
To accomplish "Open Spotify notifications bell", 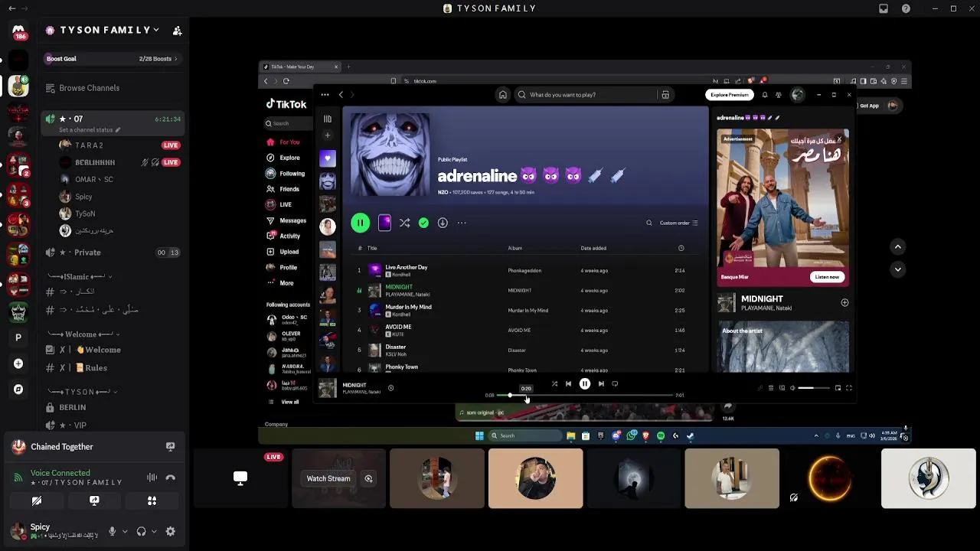I will [764, 95].
